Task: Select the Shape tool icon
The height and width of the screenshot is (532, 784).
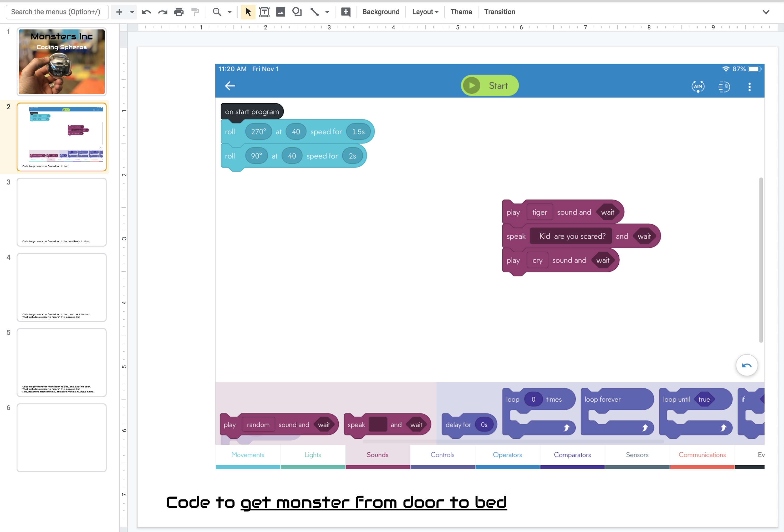Action: point(297,12)
